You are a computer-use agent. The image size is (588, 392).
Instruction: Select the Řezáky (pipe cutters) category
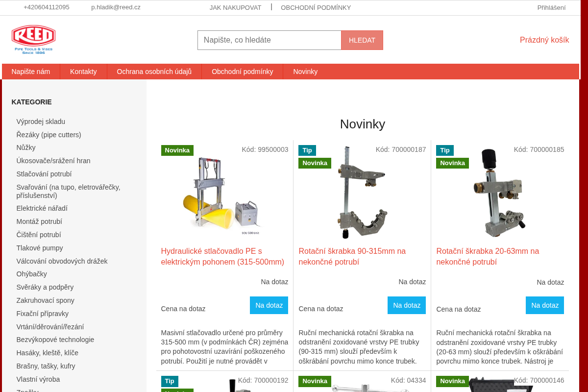pyautogui.click(x=49, y=135)
